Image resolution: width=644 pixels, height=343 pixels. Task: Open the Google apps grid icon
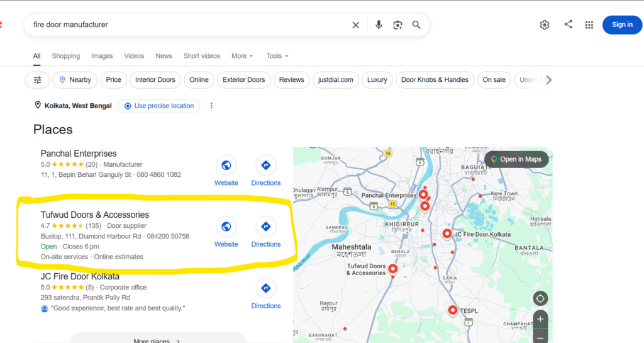(x=589, y=25)
